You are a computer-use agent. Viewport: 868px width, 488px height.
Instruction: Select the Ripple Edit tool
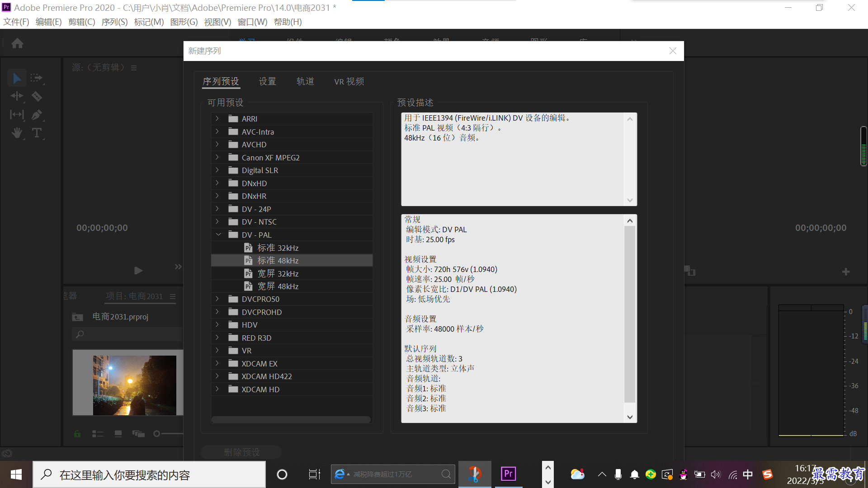(x=17, y=96)
